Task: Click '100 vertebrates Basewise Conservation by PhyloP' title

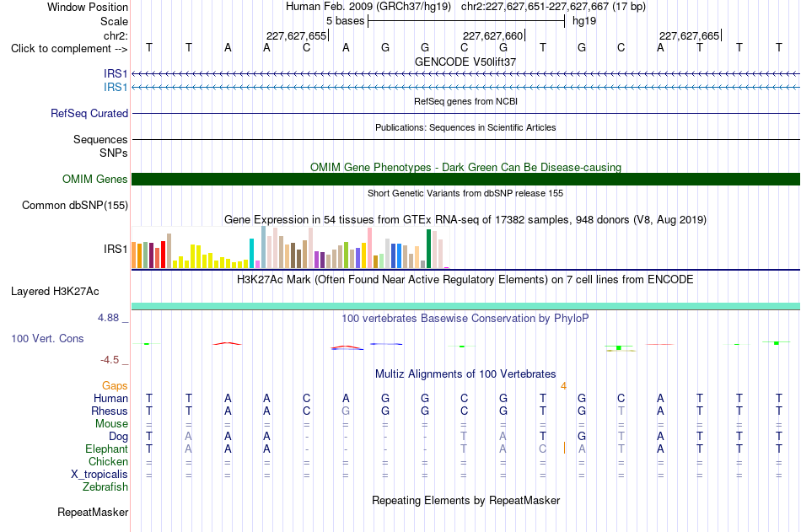Action: pyautogui.click(x=465, y=319)
